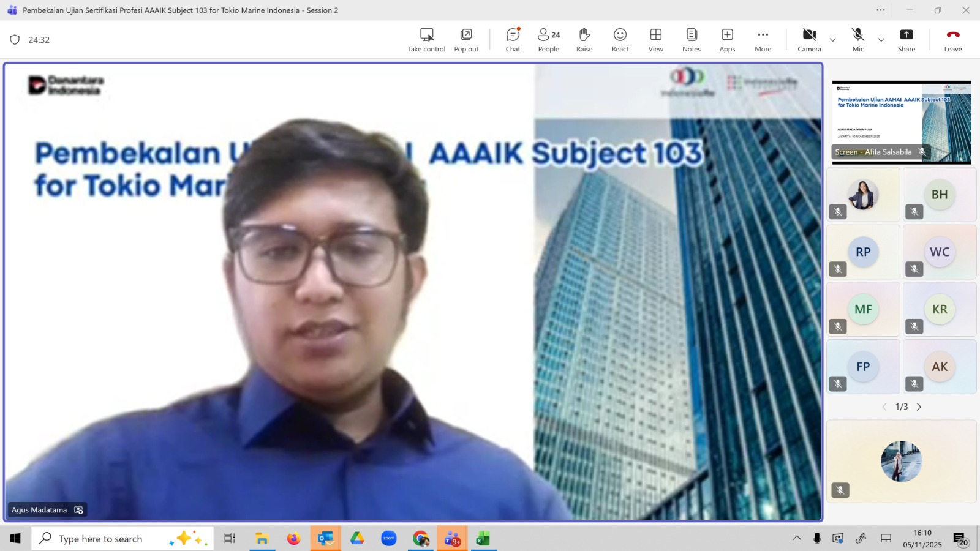The height and width of the screenshot is (551, 980).
Task: Open the View layout menu
Action: [655, 40]
